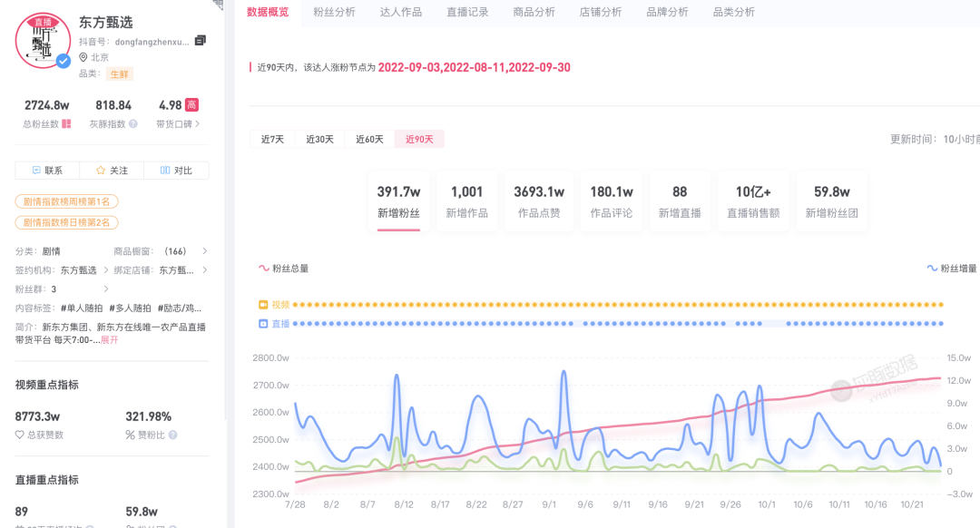Open the 直播记录 tab
This screenshot has height=528, width=980.
467,13
